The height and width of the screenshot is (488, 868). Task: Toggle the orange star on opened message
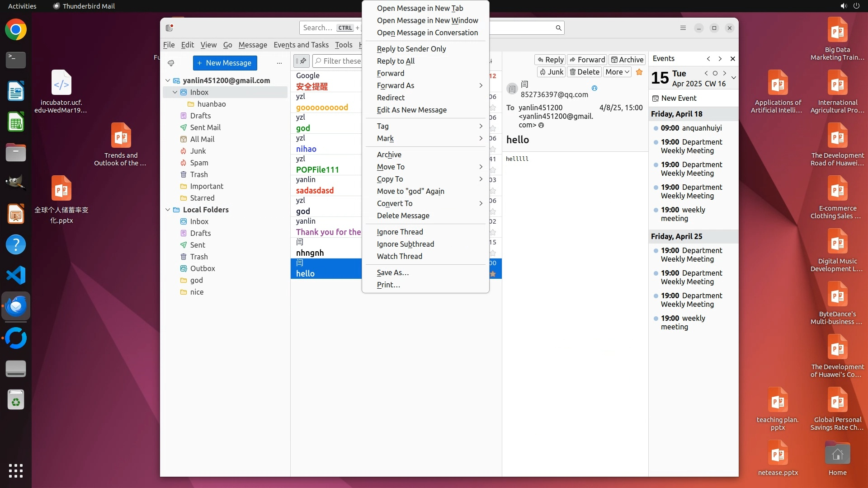pyautogui.click(x=639, y=72)
